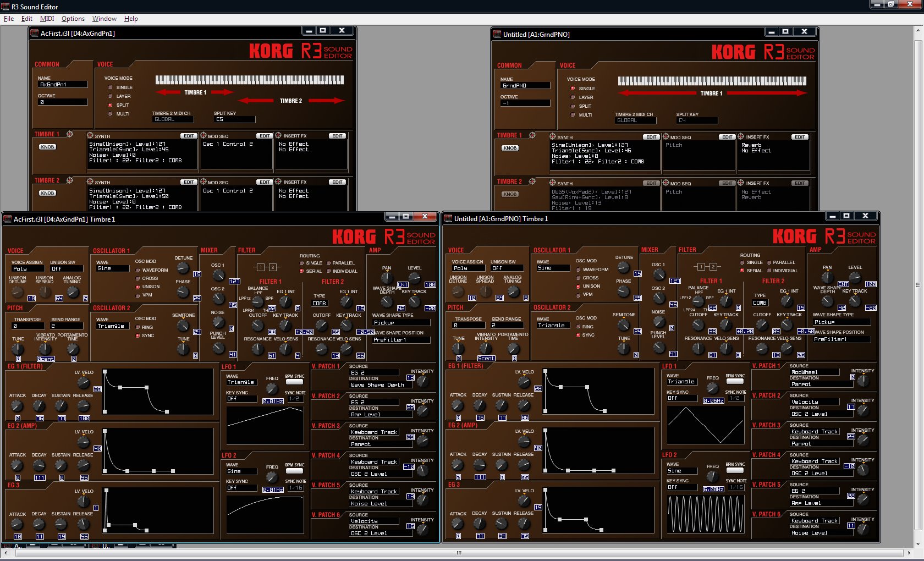Select Parallel filter routing in AcFirst Timbre1 window

(x=329, y=263)
